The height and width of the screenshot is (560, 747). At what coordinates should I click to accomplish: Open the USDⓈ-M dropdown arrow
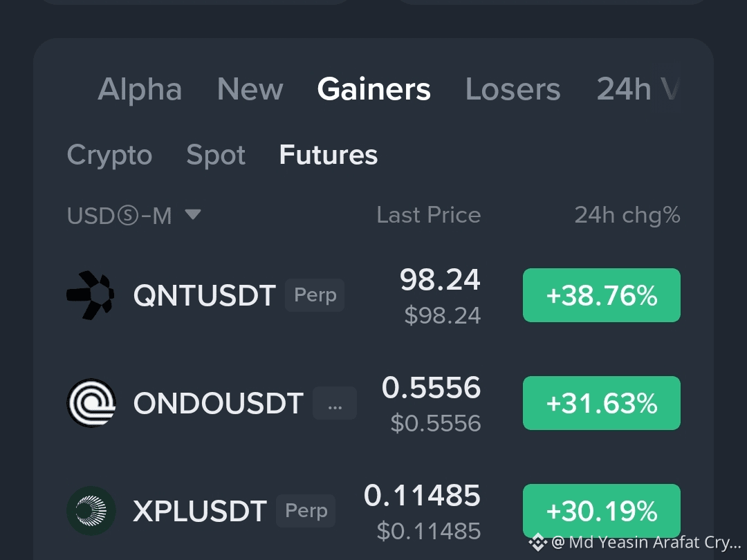click(193, 214)
